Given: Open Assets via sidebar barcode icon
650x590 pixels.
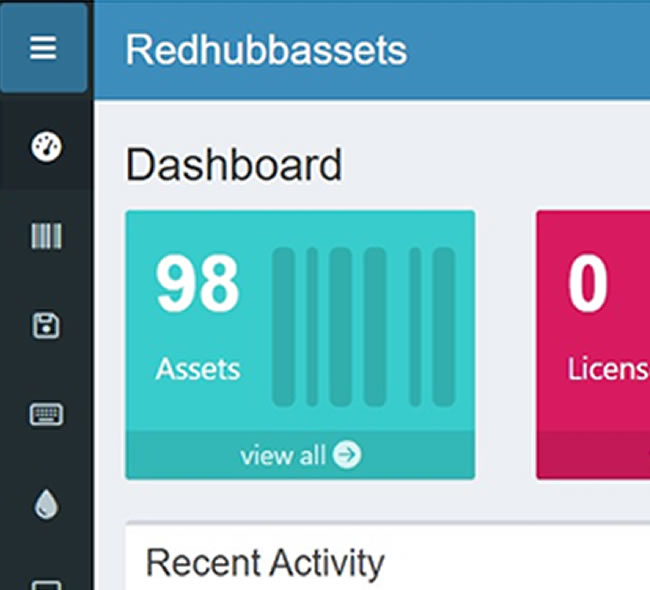Looking at the screenshot, I should click(x=46, y=237).
